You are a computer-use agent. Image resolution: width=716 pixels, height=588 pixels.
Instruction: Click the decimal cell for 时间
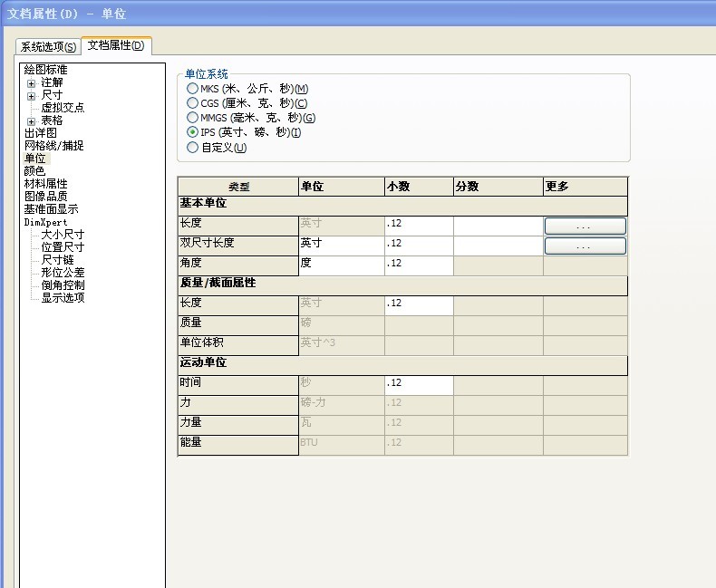[x=420, y=385]
